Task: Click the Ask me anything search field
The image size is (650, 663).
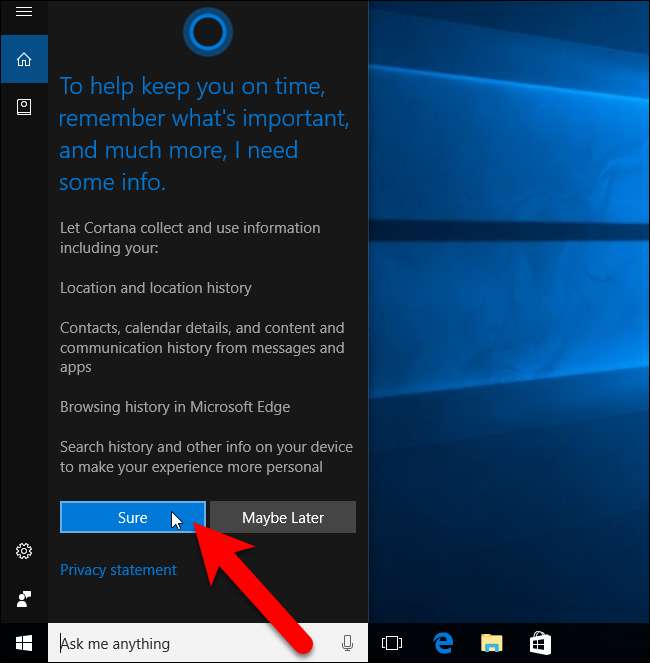Action: point(208,643)
